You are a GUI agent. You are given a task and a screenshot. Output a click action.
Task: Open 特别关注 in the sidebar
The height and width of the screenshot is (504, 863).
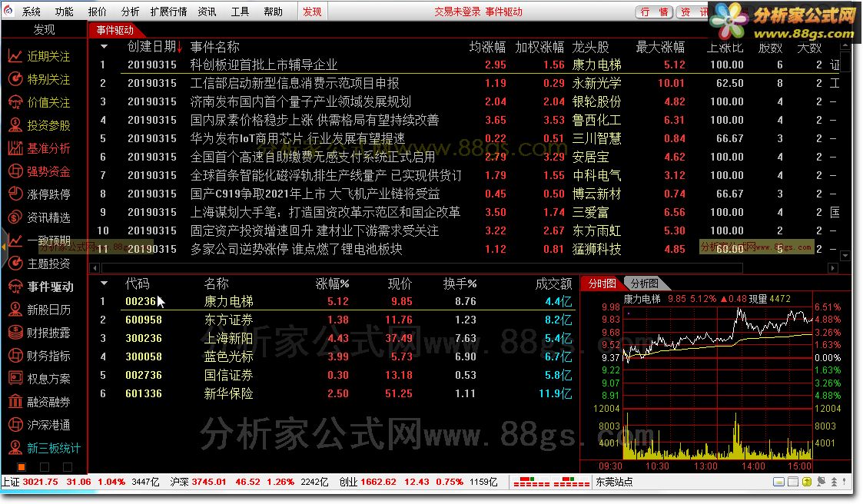coord(39,79)
